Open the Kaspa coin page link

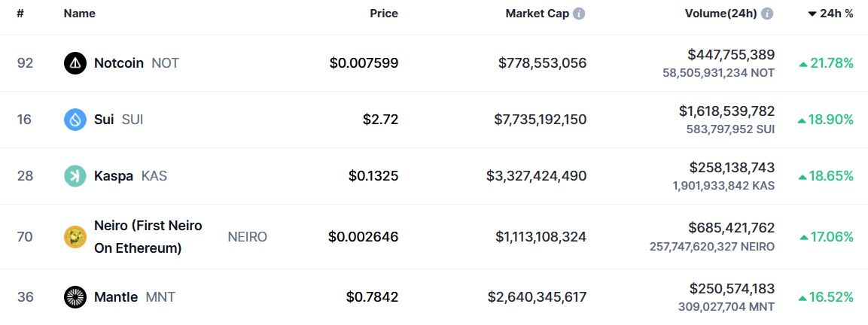(114, 176)
